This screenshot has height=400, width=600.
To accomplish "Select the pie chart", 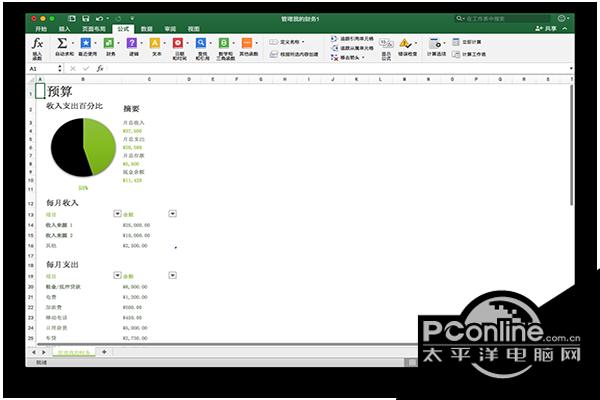I will (x=83, y=147).
